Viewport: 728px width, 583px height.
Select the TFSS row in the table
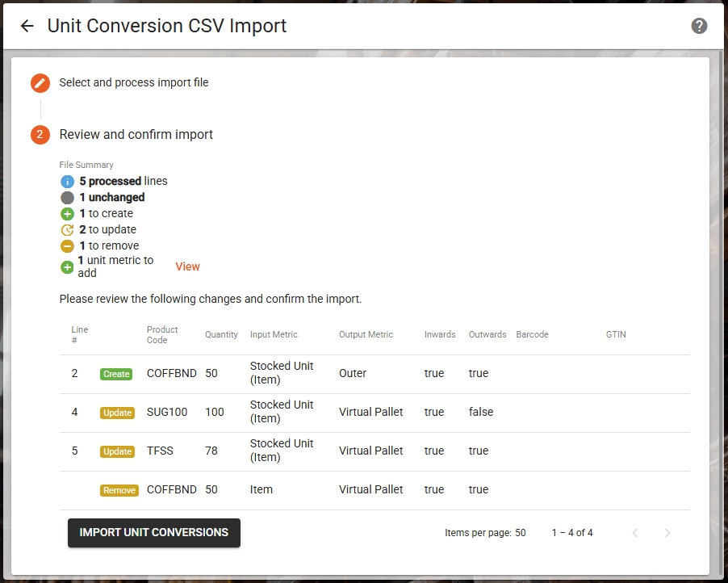click(x=323, y=451)
